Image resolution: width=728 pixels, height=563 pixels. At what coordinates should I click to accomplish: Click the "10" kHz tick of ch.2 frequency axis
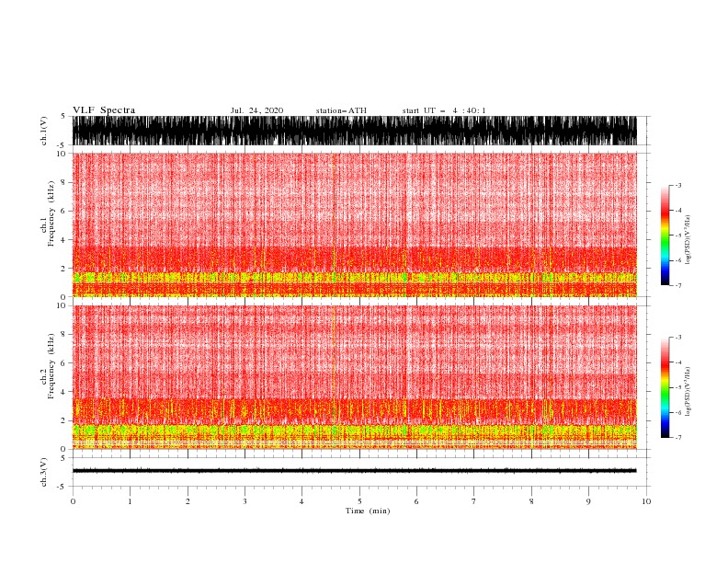tap(62, 305)
